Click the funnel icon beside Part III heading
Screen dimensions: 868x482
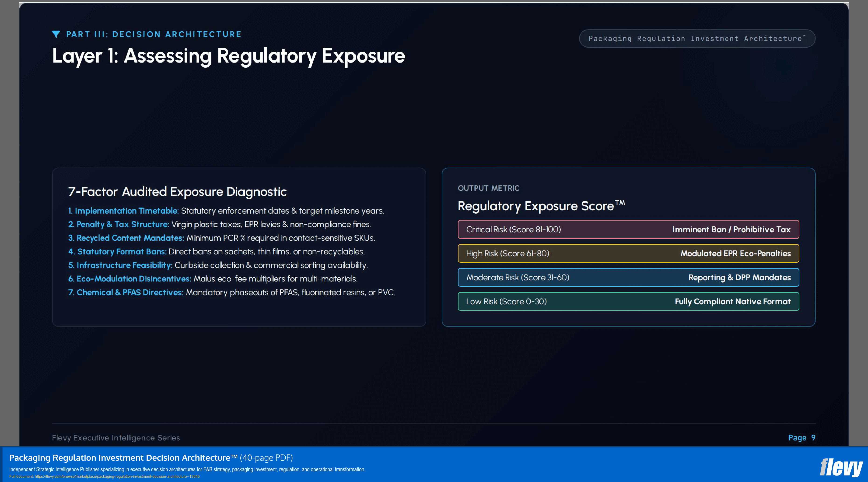pos(56,34)
